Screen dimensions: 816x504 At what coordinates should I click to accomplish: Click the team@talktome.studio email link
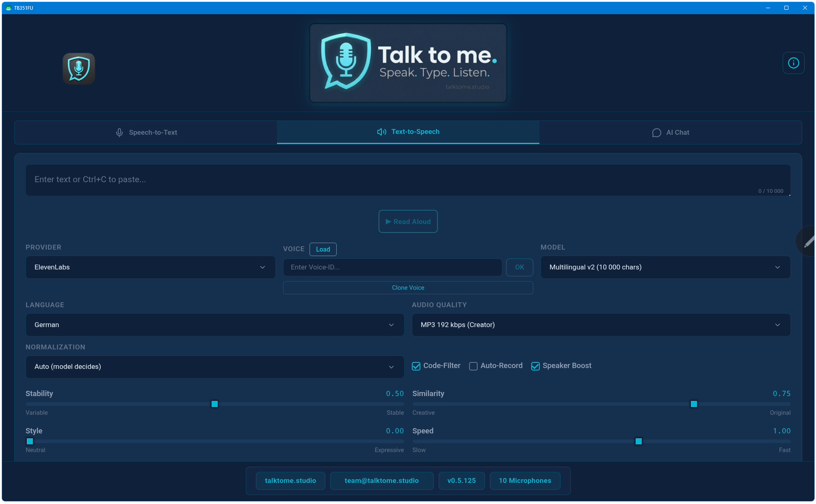[381, 480]
